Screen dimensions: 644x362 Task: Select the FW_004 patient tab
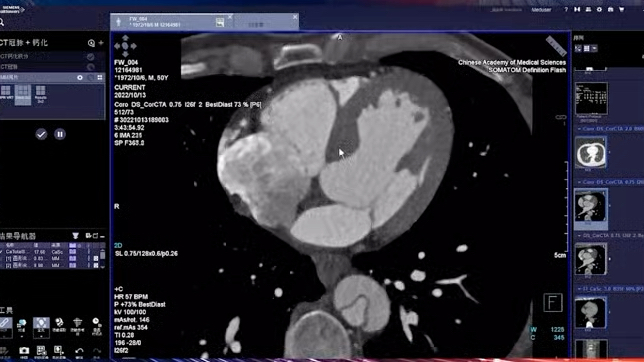pos(172,22)
